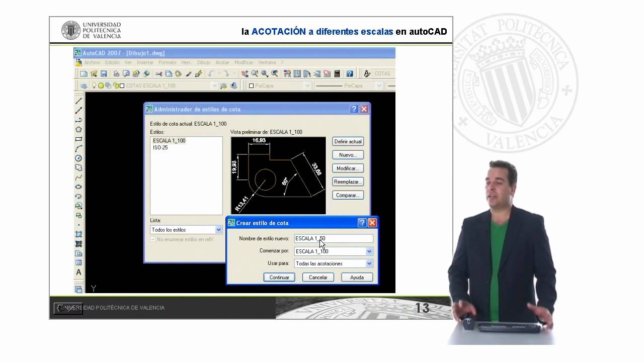Select the Table draw tool
The height and width of the screenshot is (362, 644).
[x=78, y=262]
